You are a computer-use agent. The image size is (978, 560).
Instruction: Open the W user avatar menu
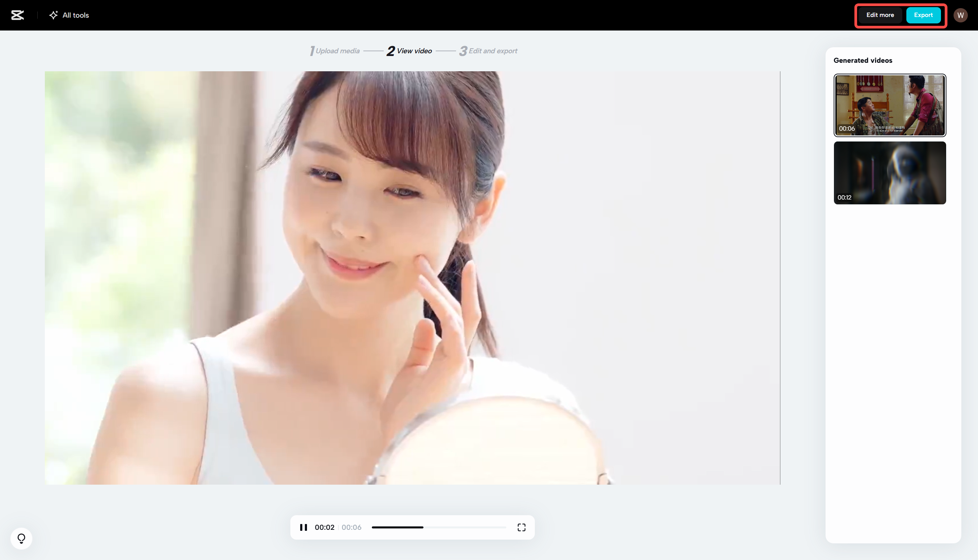tap(960, 15)
